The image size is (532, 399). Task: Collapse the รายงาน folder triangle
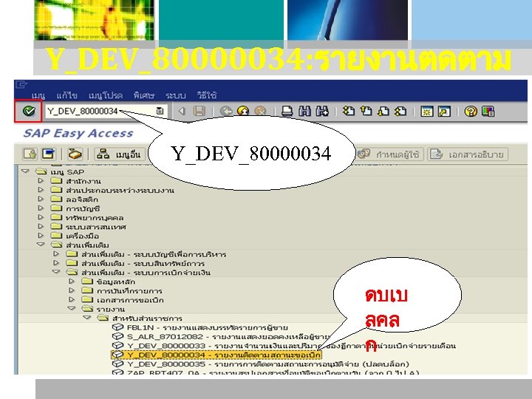click(72, 308)
